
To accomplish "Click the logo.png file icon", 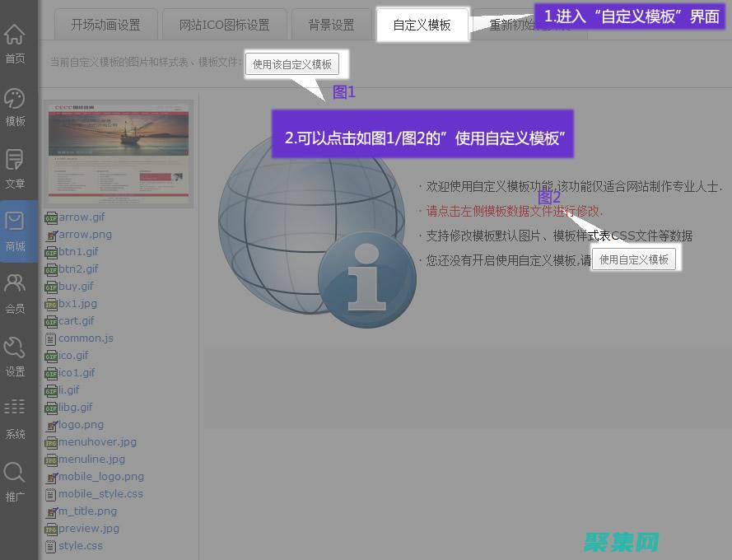I will tap(51, 425).
